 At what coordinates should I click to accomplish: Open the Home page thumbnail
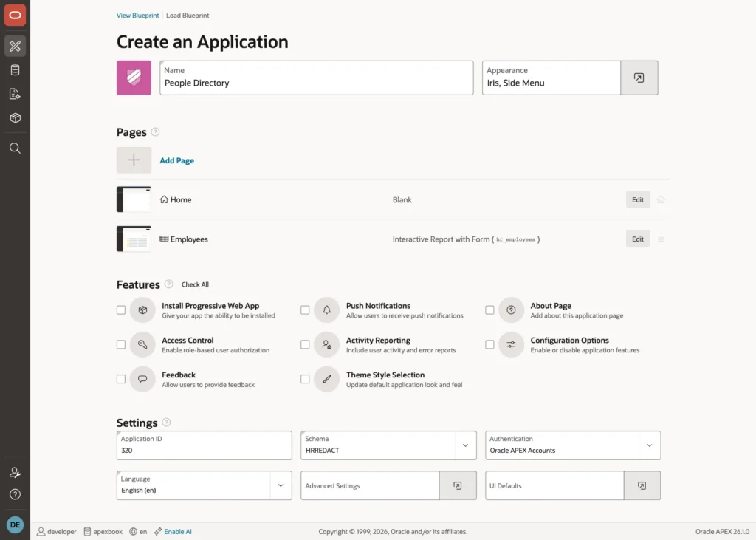(134, 199)
